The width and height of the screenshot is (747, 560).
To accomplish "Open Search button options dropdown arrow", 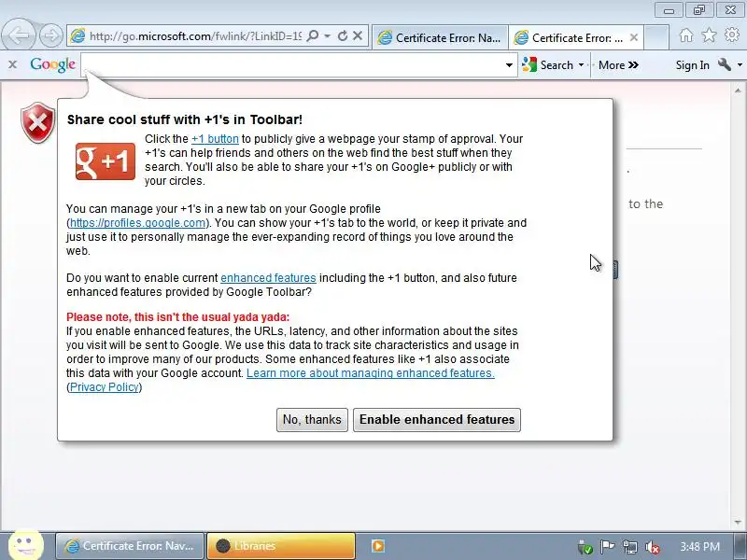I will point(581,64).
